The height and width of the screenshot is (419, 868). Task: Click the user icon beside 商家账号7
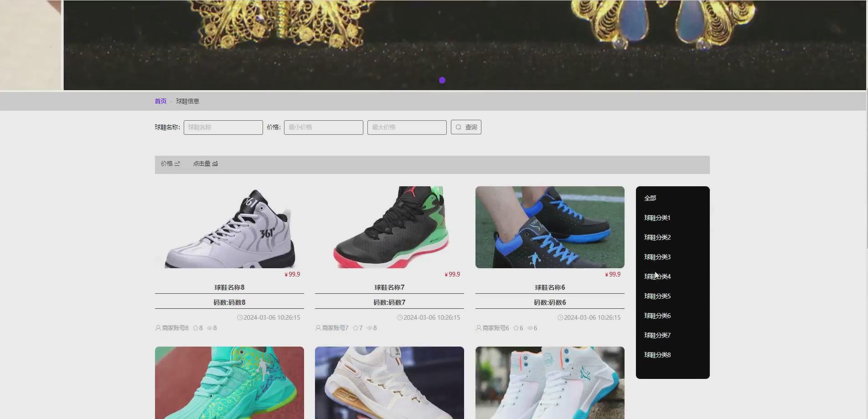pyautogui.click(x=318, y=327)
